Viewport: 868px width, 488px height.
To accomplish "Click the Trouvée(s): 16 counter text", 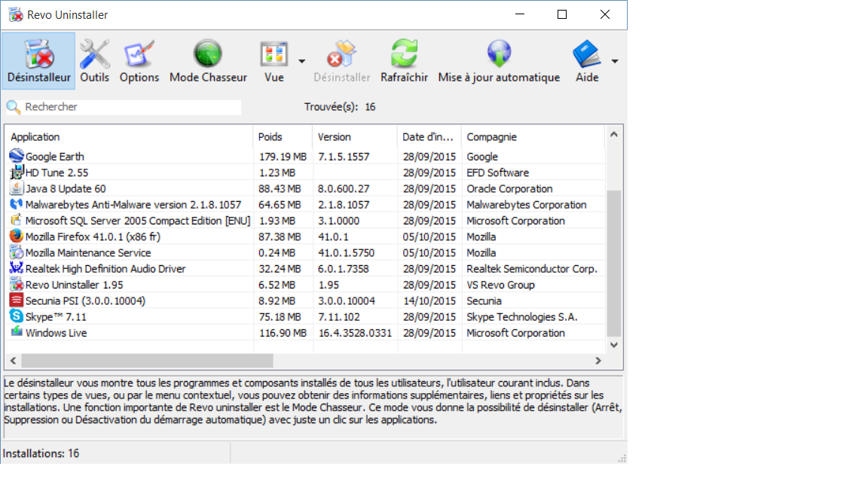I will (x=340, y=107).
